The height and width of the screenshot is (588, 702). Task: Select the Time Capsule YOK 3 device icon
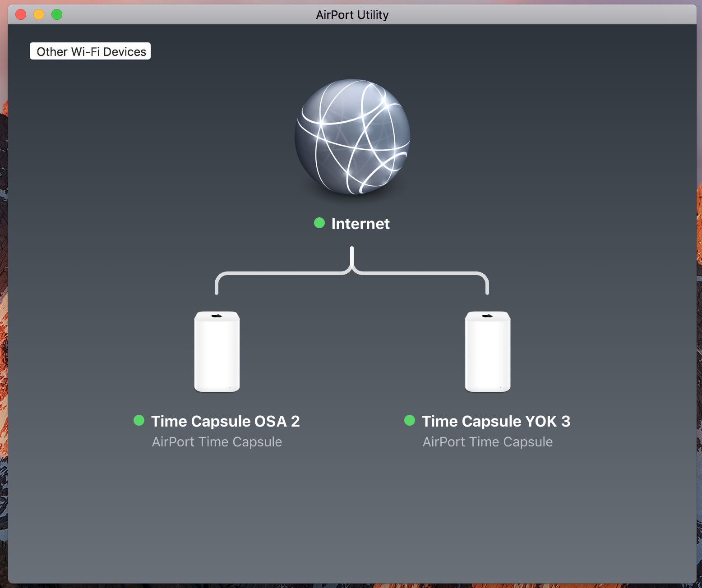[488, 352]
